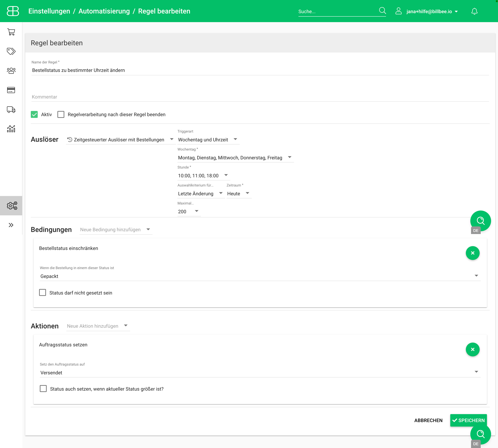Click the SPEICHERN button
Screen dimensions: 498x448
tap(468, 420)
